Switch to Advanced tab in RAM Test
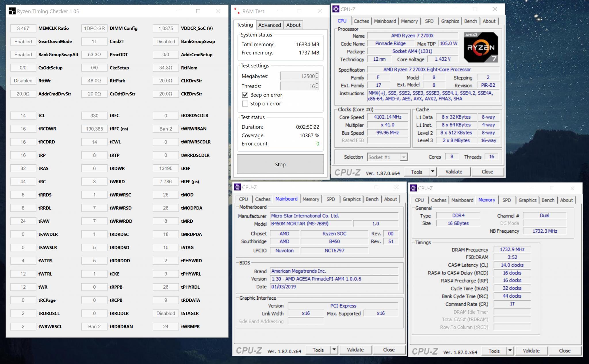589x364 pixels. (x=269, y=25)
